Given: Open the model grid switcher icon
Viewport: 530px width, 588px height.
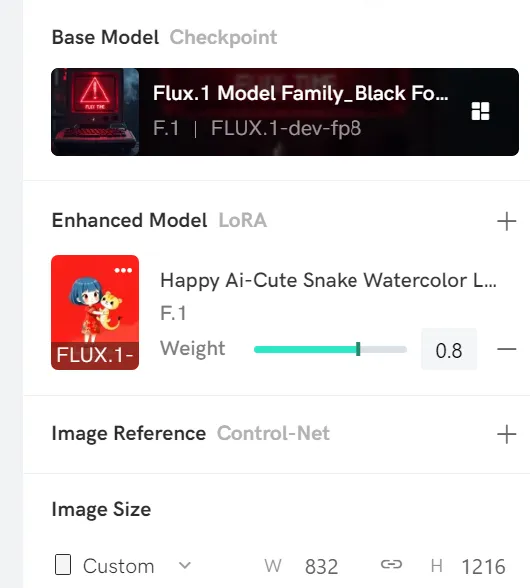Looking at the screenshot, I should (x=480, y=111).
